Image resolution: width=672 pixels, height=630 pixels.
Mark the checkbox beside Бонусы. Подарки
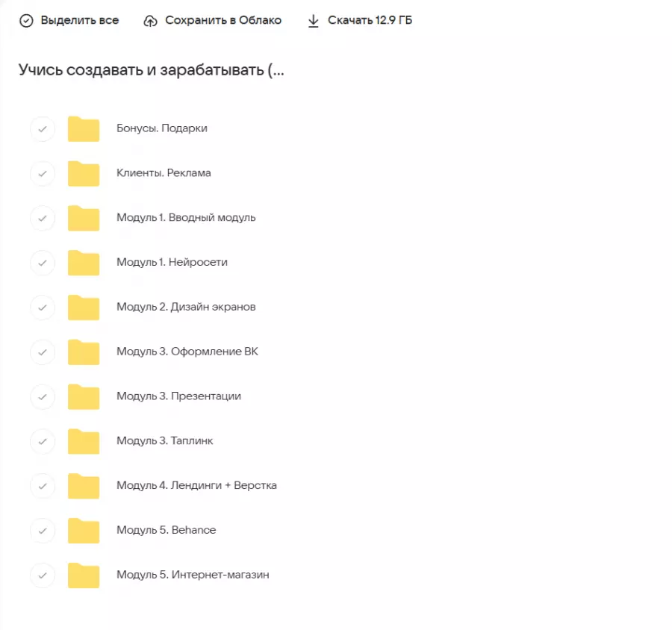[x=43, y=129]
